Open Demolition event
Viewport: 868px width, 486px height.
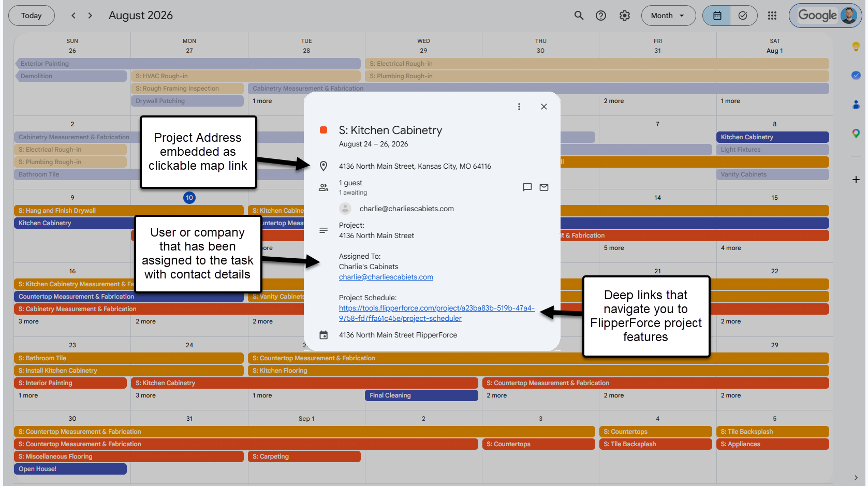coord(71,76)
